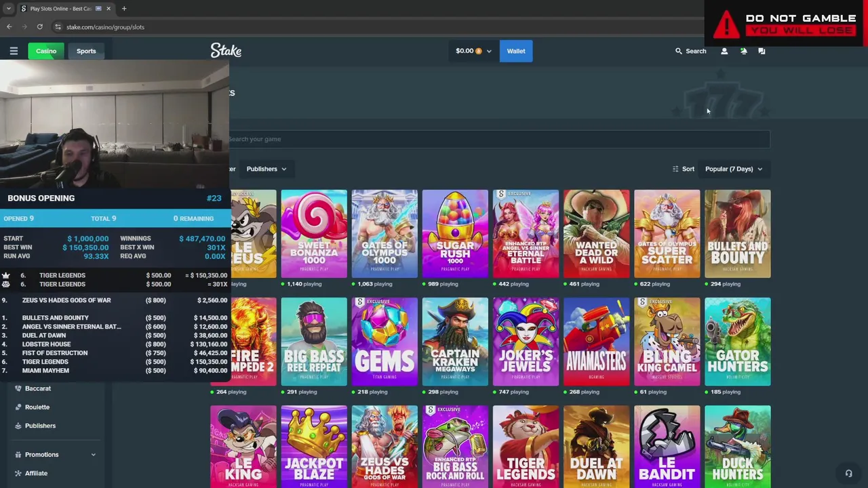
Task: Open Gates of Olympus Super Scatter game
Action: tap(667, 234)
